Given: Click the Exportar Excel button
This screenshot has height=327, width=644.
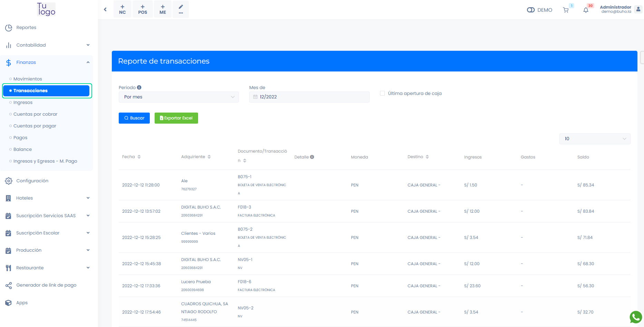Looking at the screenshot, I should pos(176,118).
